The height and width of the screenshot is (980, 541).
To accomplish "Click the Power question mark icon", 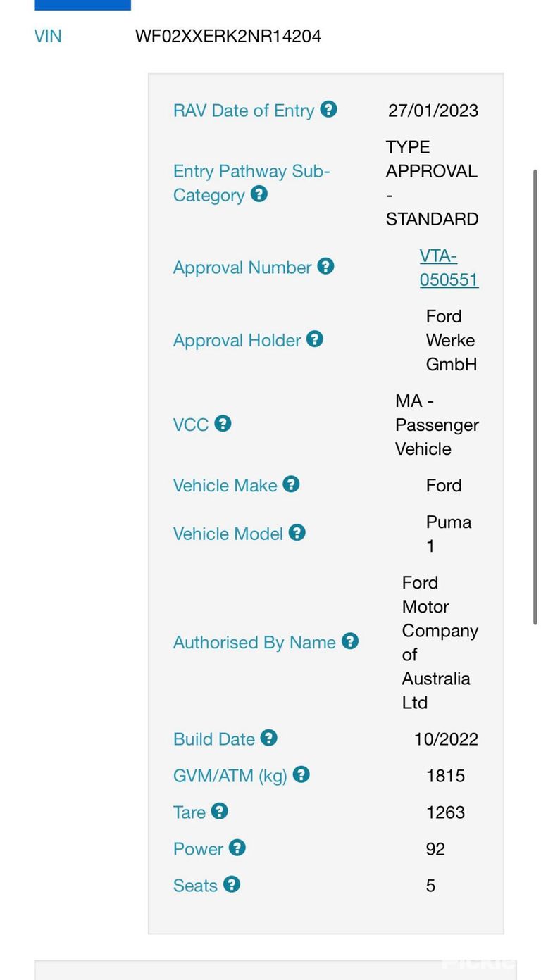I will pyautogui.click(x=237, y=848).
